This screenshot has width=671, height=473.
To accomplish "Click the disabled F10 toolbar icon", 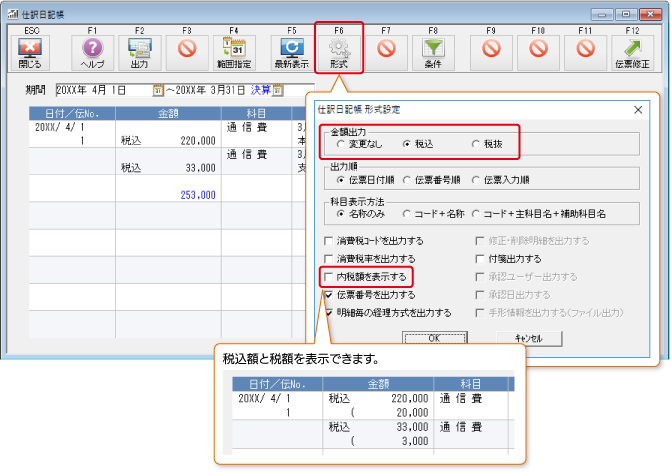I will coord(538,53).
